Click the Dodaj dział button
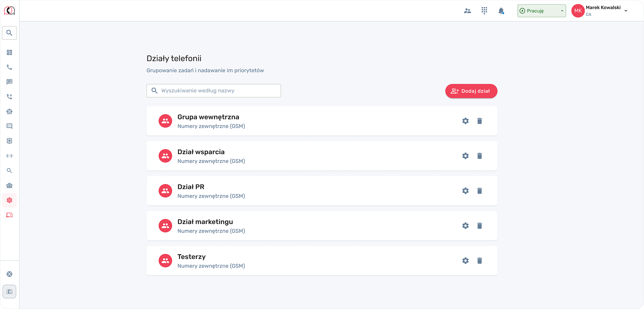Viewport: 644px width, 309px height. click(x=471, y=91)
